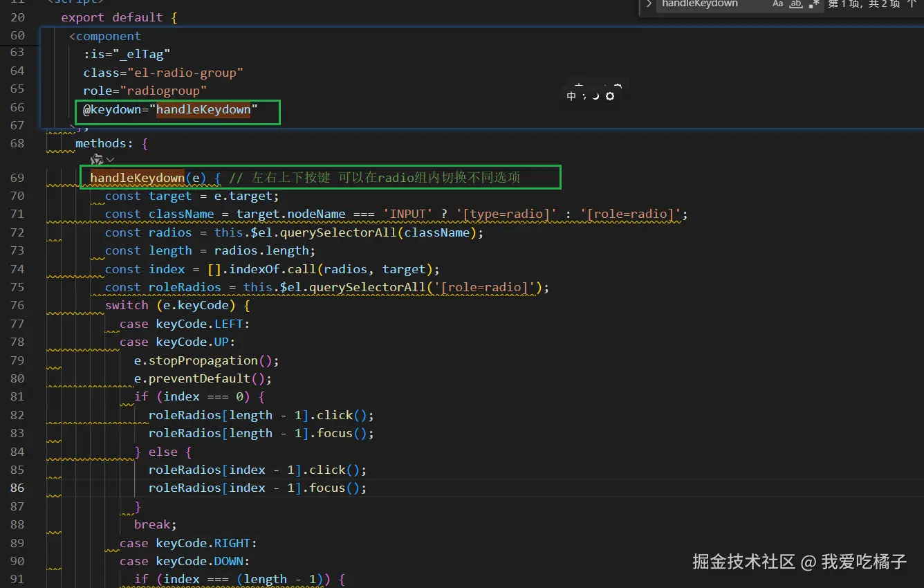Click 'case keyCode.LEFT:' line
924x588 pixels.
(x=185, y=324)
